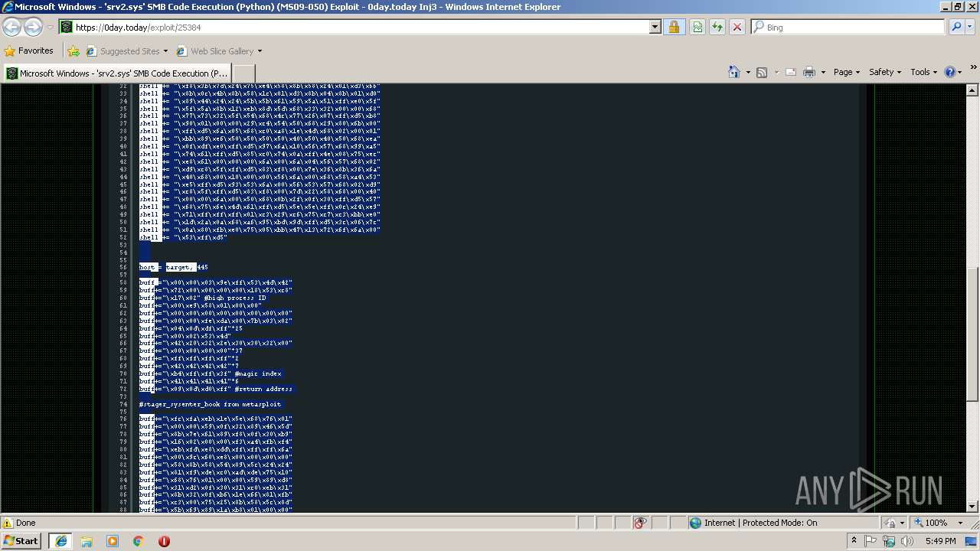
Task: Click the 5:49 PM clock
Action: pyautogui.click(x=940, y=541)
